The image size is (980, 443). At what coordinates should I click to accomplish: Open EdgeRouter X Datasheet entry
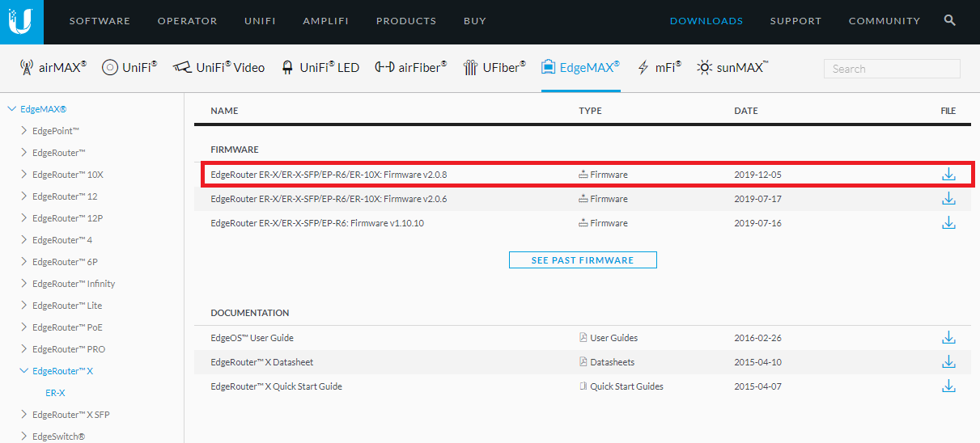pyautogui.click(x=262, y=362)
